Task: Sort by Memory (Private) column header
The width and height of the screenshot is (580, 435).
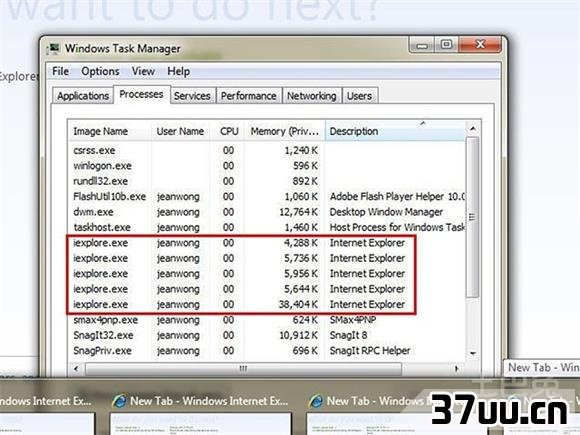Action: [x=284, y=131]
